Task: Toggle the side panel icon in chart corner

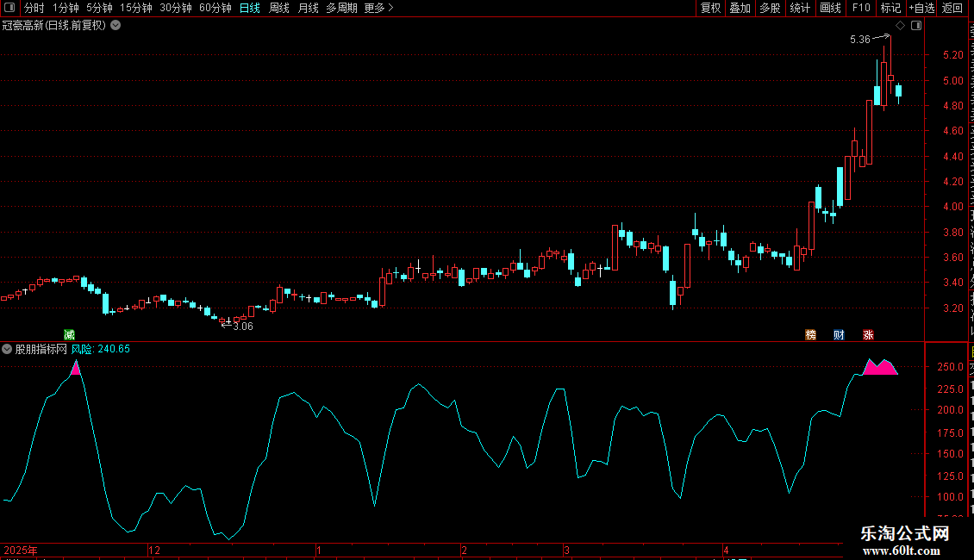Action: [x=916, y=26]
